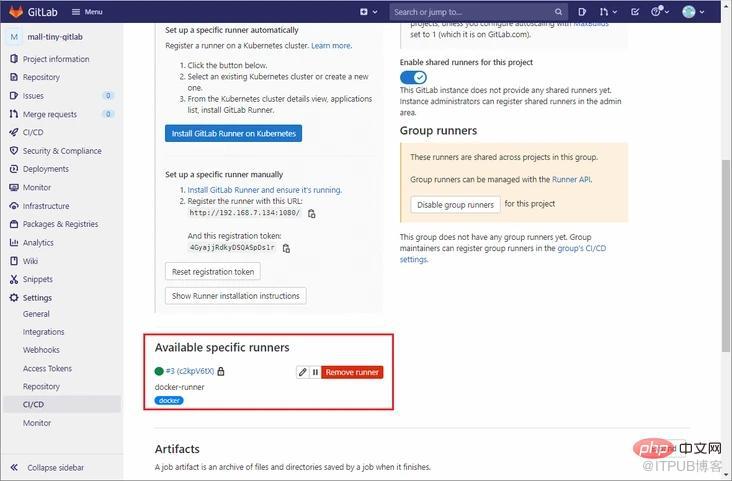Open Install GitLab Runner and ensure it's running link
Viewport: 732px width, 481px height.
click(x=264, y=190)
